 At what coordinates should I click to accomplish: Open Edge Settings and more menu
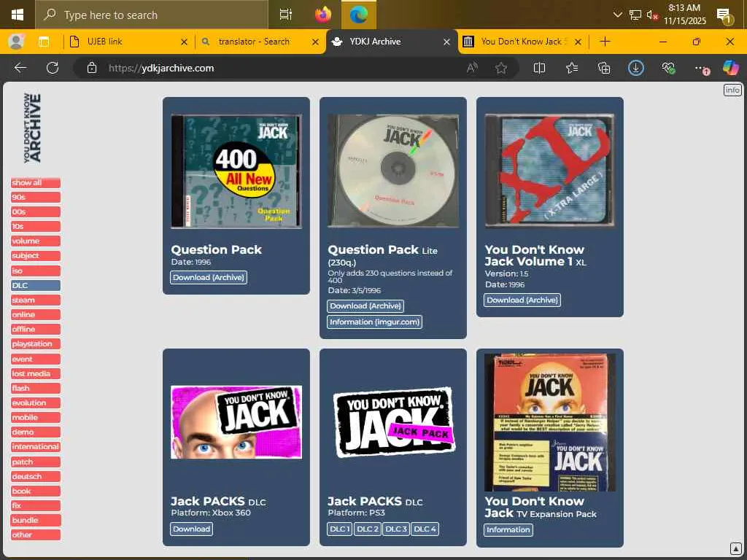pyautogui.click(x=701, y=69)
